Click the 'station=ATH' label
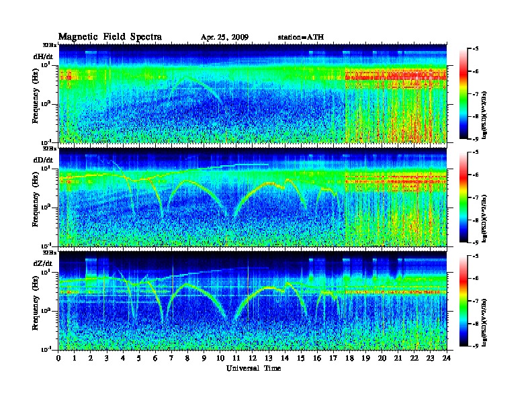 pos(301,38)
